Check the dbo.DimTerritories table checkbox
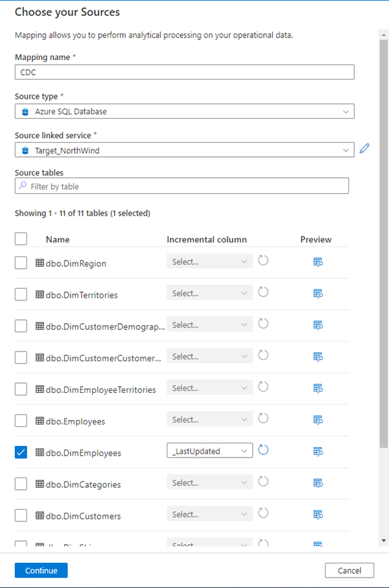Viewport: 389px width, 588px height. [x=21, y=294]
